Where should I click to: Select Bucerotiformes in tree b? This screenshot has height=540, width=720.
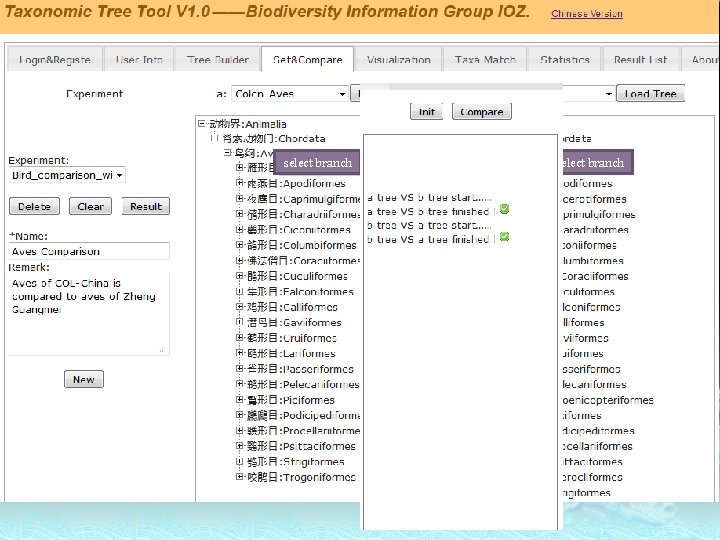click(x=595, y=199)
